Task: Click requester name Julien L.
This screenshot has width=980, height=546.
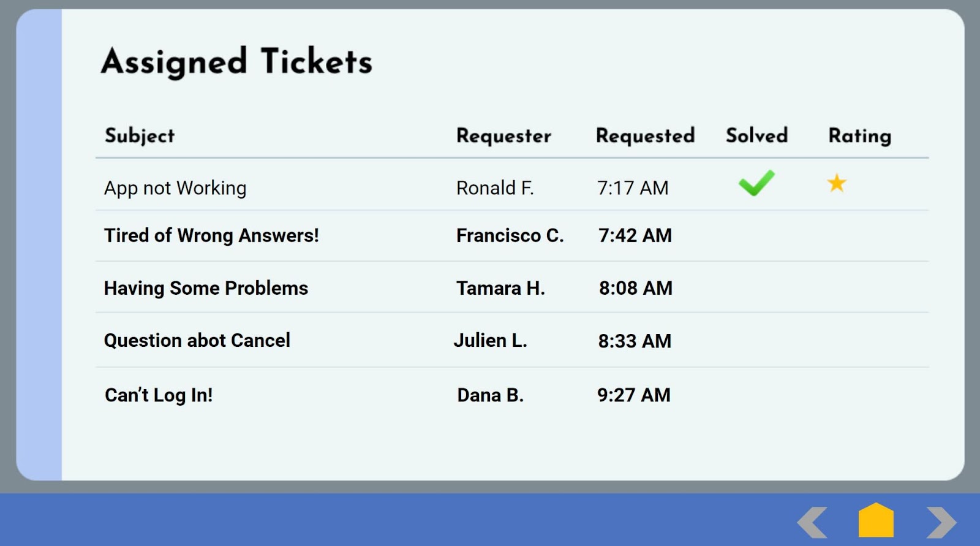Action: tap(490, 341)
